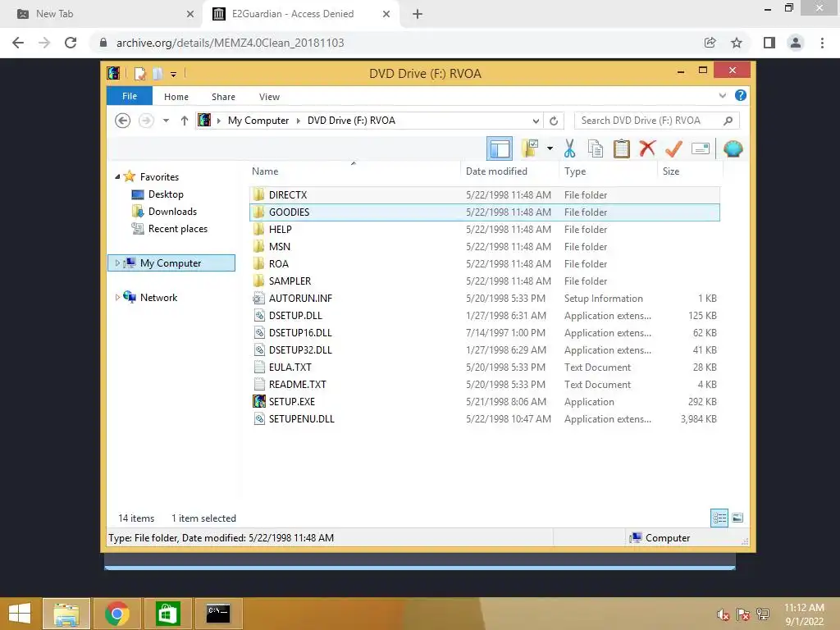Click the Cut scissors toolbar icon
840x630 pixels.
tap(569, 149)
